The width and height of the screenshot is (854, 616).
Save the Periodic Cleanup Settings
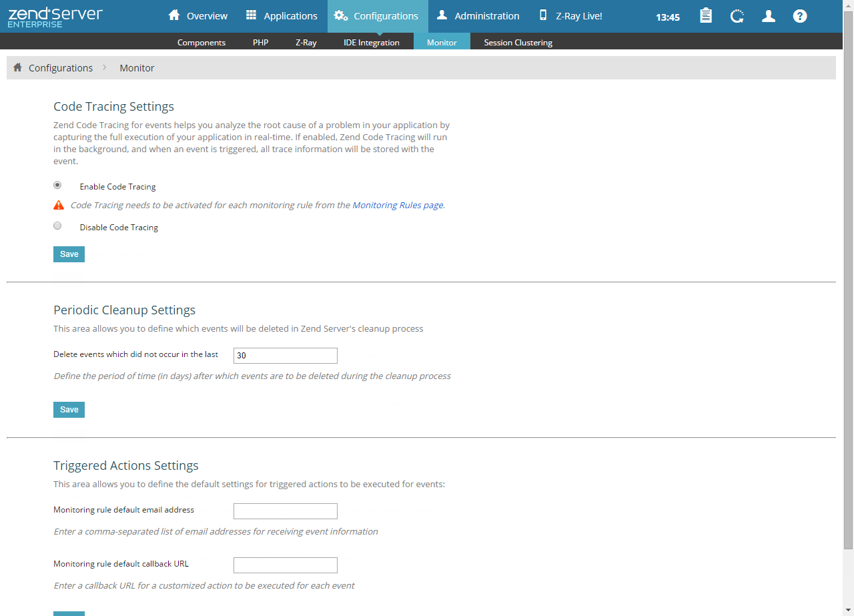69,410
